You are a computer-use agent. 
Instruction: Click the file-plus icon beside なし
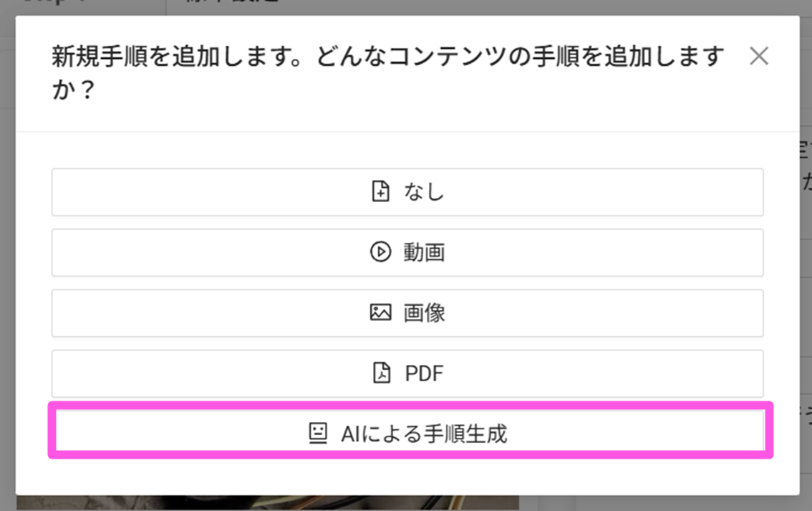[x=381, y=192]
